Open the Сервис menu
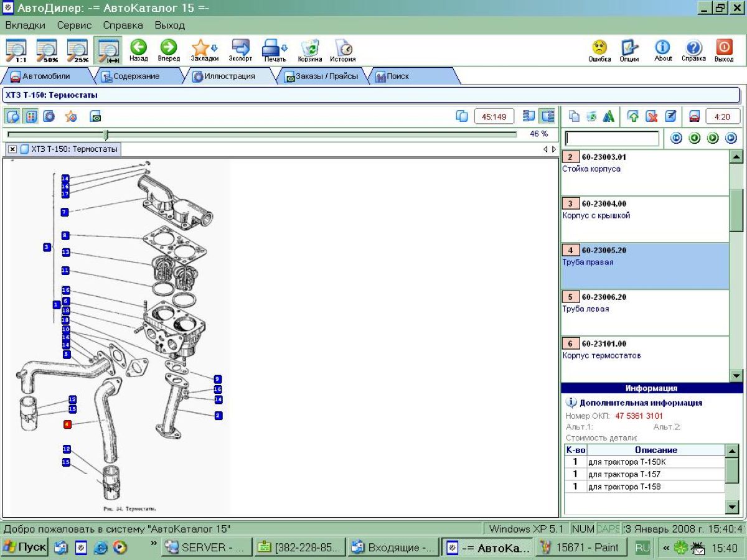Image resolution: width=747 pixels, height=560 pixels. [74, 26]
